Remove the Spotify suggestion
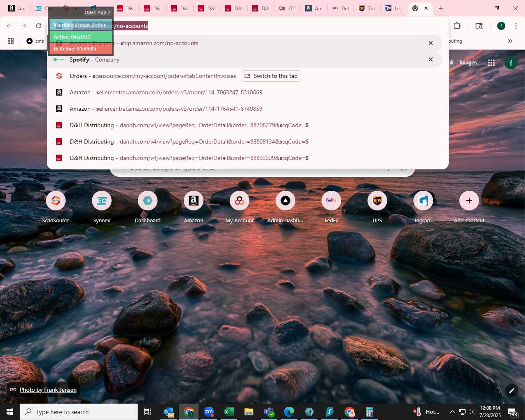The height and width of the screenshot is (420, 525). coord(431,59)
